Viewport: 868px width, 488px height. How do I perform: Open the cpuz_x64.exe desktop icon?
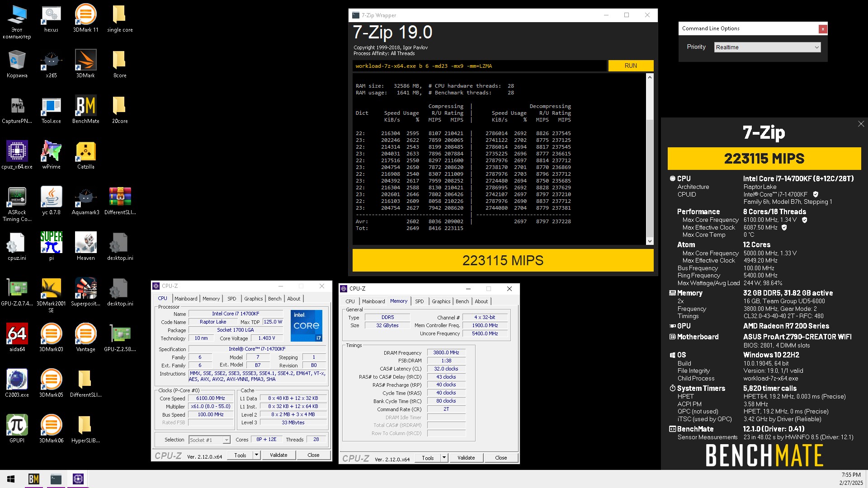coord(17,155)
